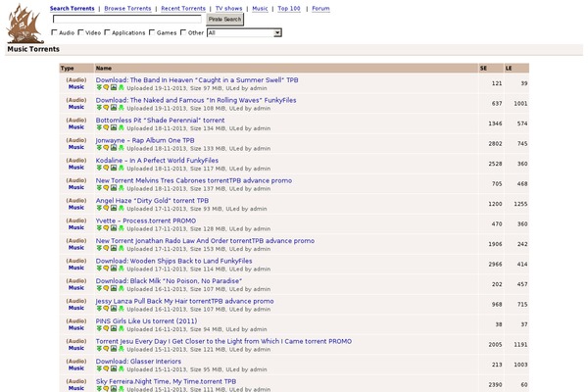Open Yvette Process.torrent PROMO link

coord(145,220)
